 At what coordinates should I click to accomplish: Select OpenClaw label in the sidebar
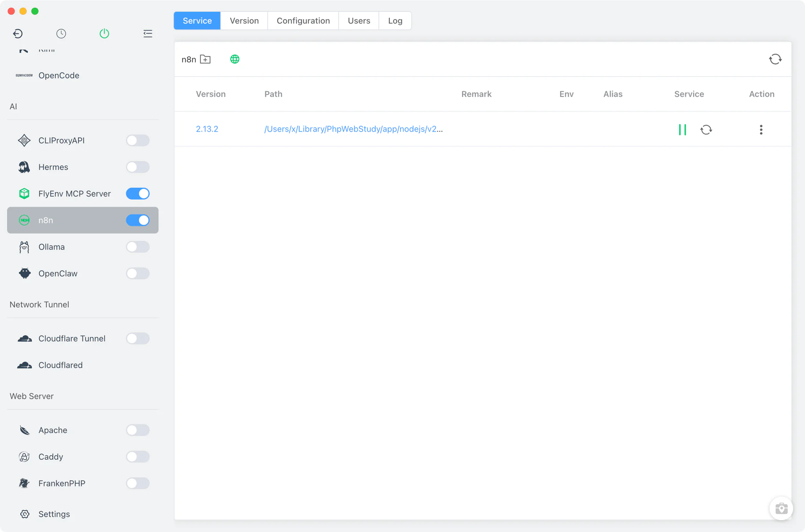tap(58, 273)
